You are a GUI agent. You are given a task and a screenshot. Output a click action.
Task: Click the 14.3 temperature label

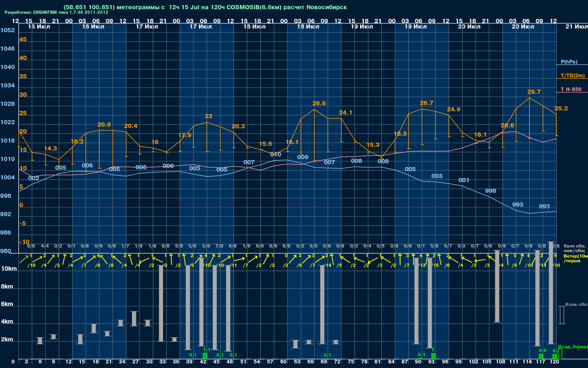pyautogui.click(x=51, y=149)
